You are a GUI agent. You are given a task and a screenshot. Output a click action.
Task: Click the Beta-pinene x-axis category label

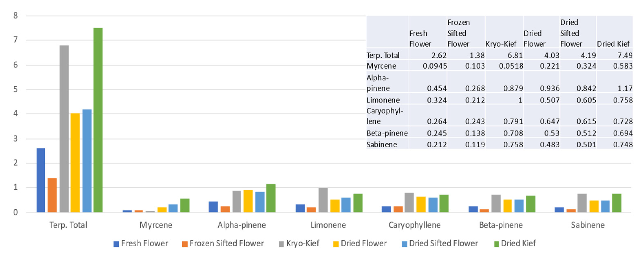pos(501,225)
